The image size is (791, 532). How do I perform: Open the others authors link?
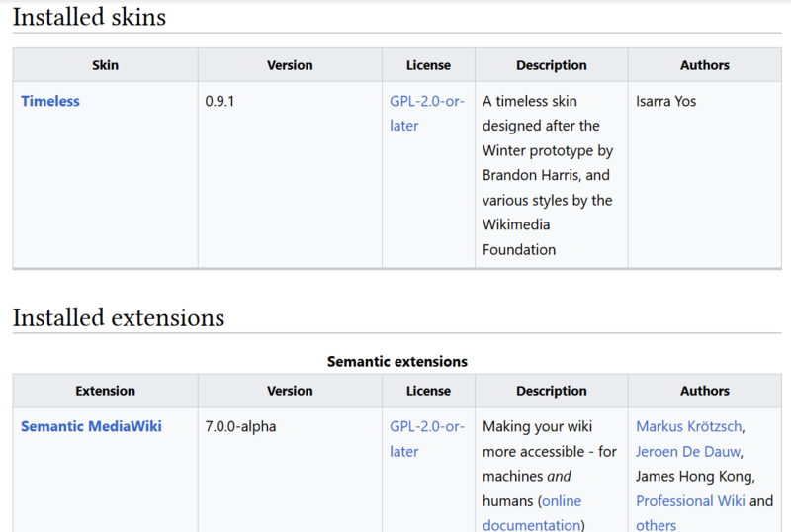[656, 525]
